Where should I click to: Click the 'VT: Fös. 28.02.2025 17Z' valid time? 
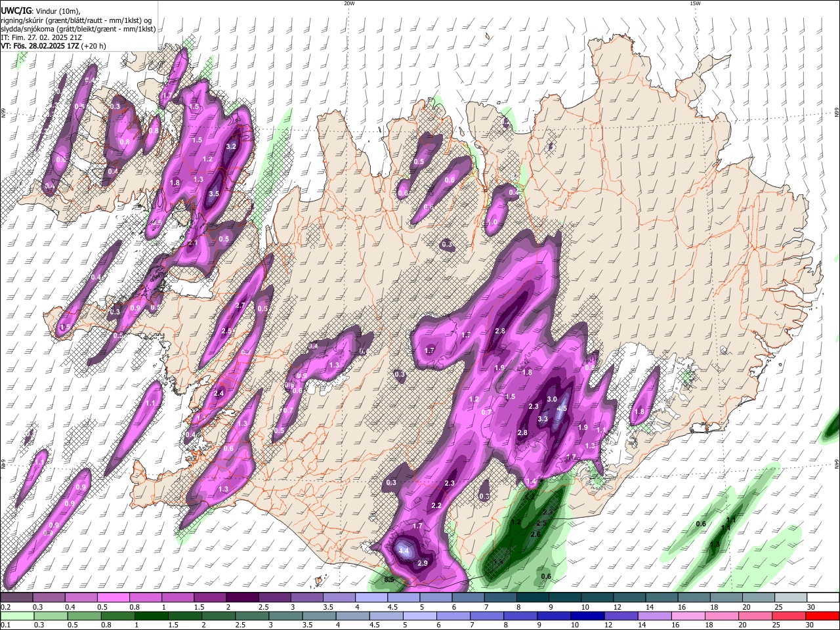41,47
